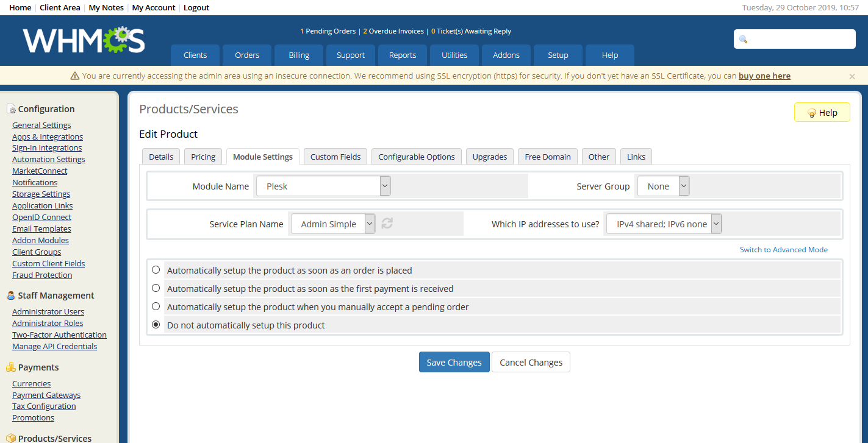Screen dimensions: 868x443
Task: Open Automation Settings in sidebar
Action: [x=49, y=159]
